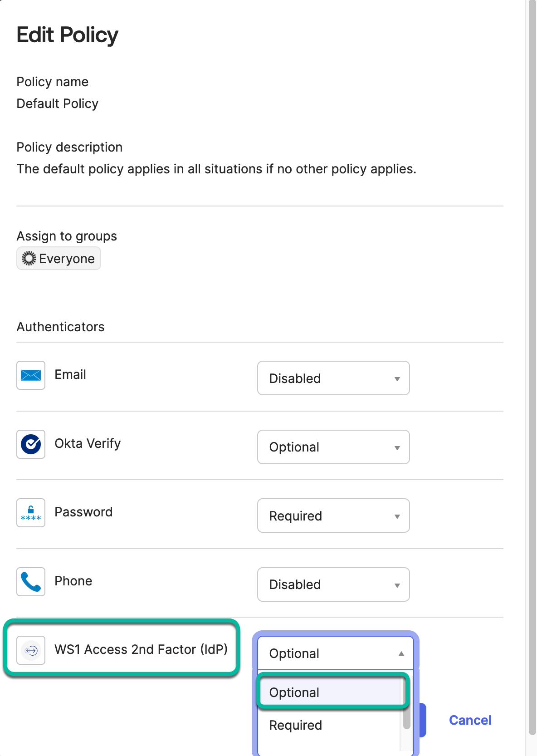The image size is (537, 756).
Task: Click the 'Authenticators' section heading
Action: 60,327
